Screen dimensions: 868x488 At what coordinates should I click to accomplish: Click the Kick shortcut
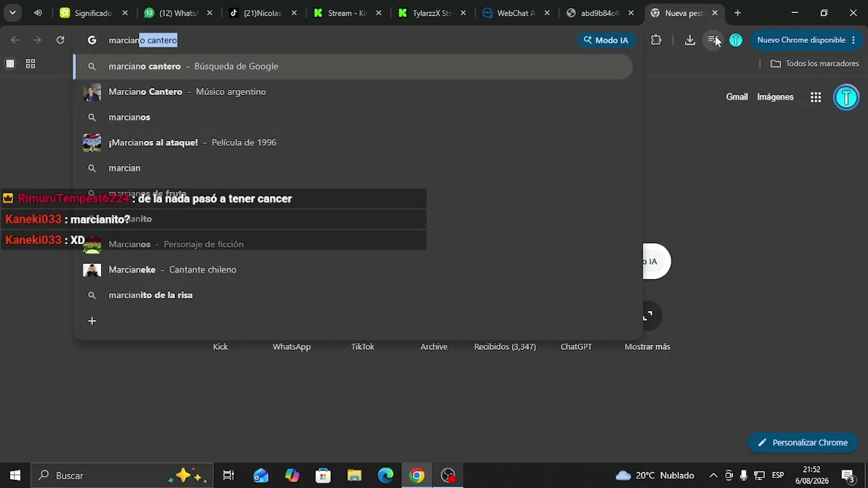pos(220,346)
